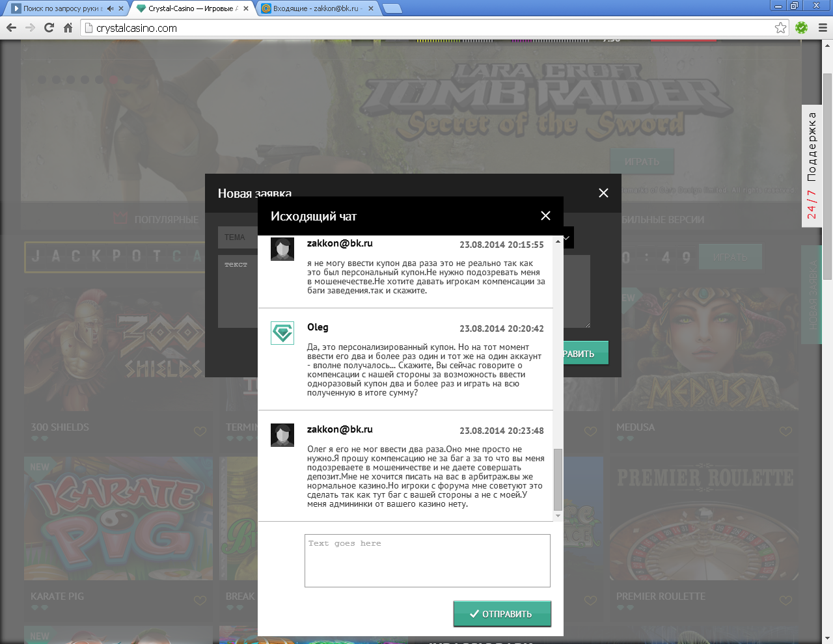The width and height of the screenshot is (833, 644).
Task: Switch to the Crystal-Casino tab
Action: click(192, 8)
